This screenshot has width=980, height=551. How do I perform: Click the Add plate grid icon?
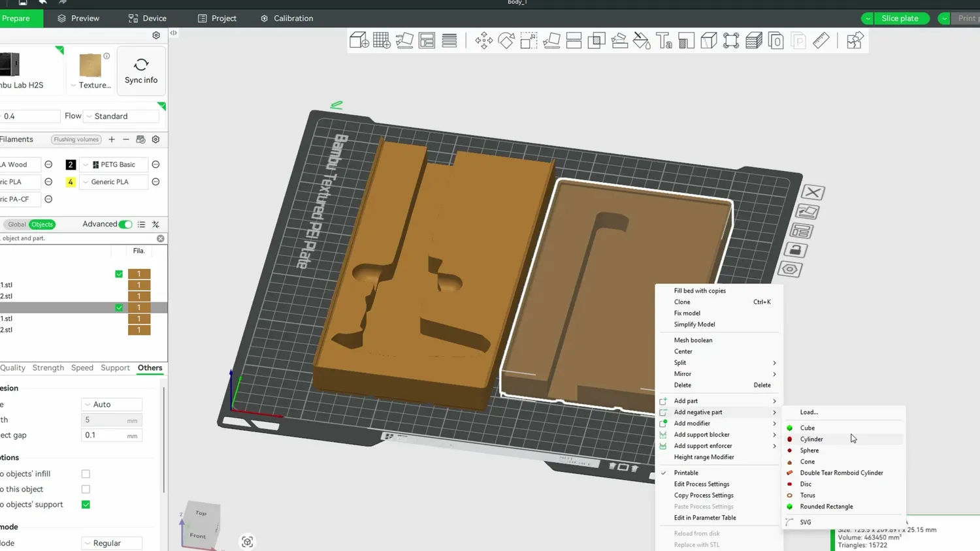pyautogui.click(x=382, y=40)
